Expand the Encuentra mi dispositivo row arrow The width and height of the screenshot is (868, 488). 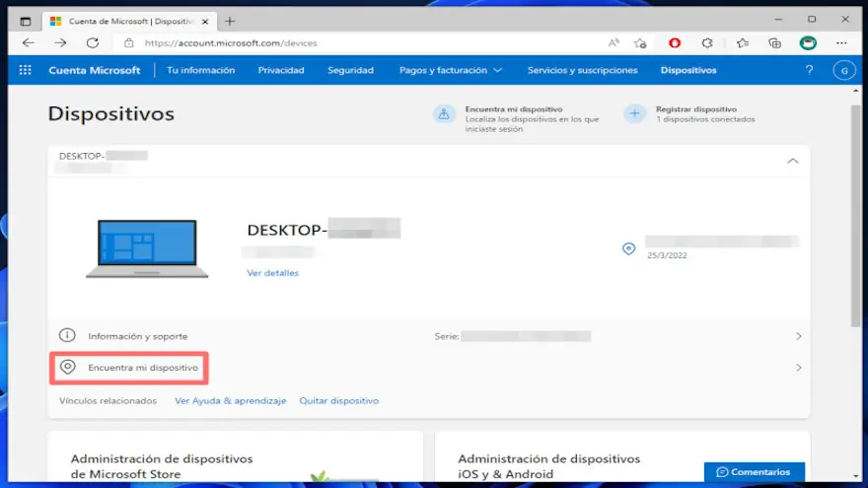(798, 368)
